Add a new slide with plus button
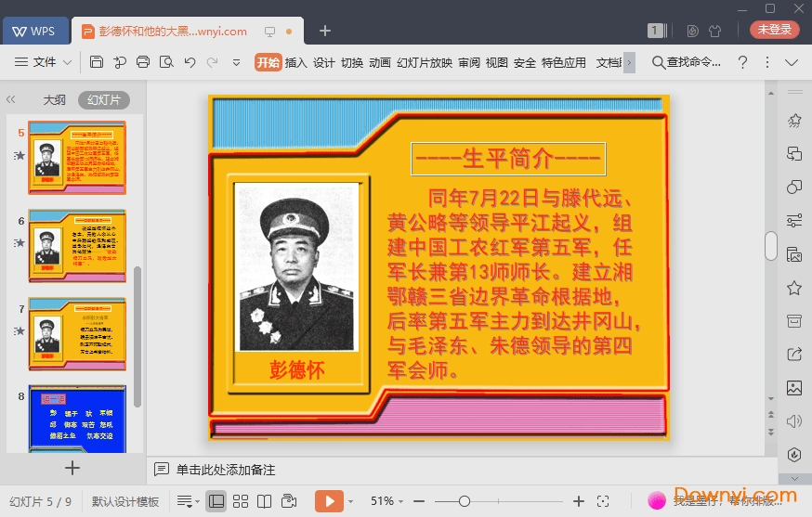Image resolution: width=812 pixels, height=517 pixels. click(x=72, y=468)
